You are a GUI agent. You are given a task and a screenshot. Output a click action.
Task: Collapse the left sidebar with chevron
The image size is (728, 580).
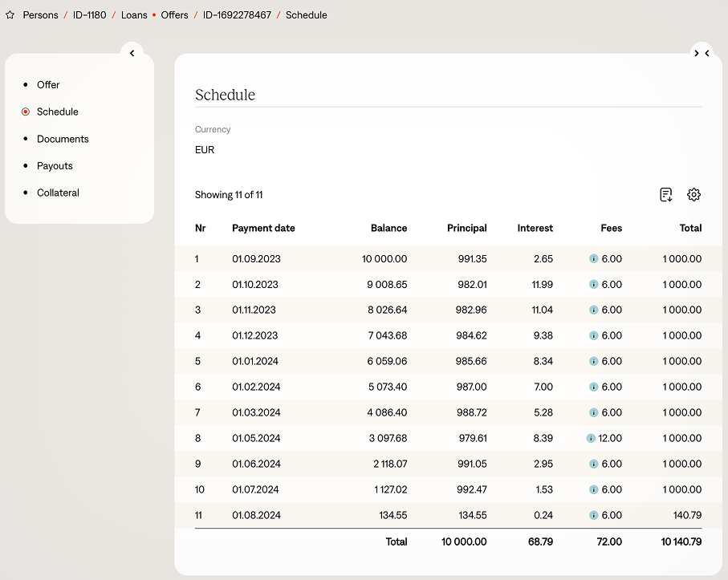tap(132, 53)
